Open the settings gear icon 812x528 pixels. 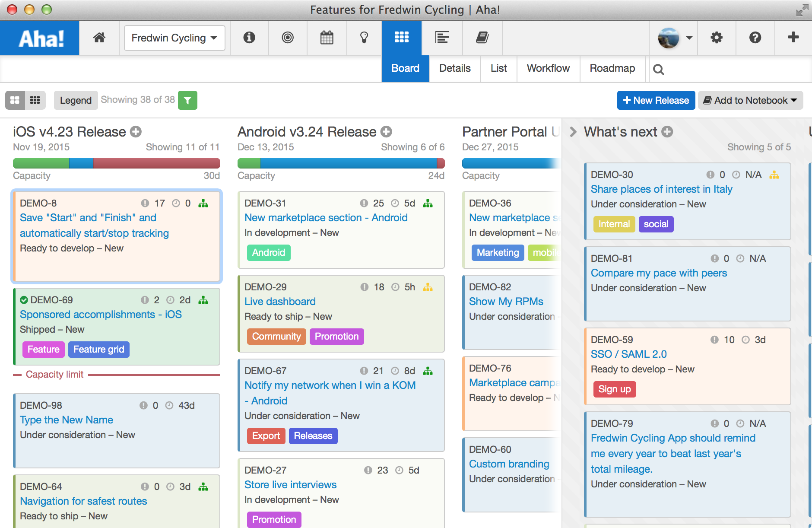click(717, 38)
